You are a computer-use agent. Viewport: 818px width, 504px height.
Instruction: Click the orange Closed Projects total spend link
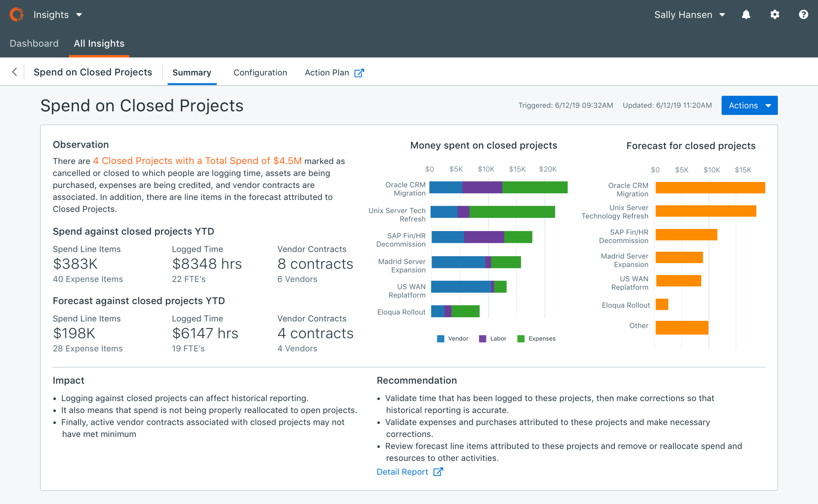point(197,161)
